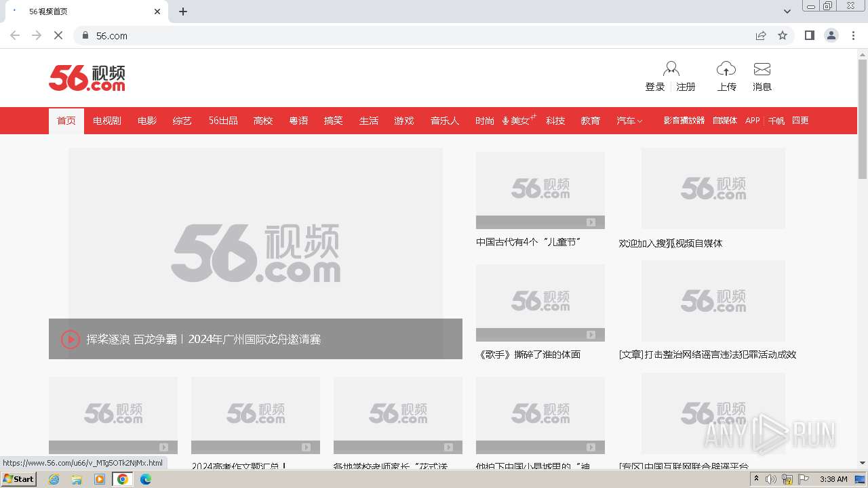Click the 《歌手》撕碎了谁的体面 title
The height and width of the screenshot is (488, 868).
pyautogui.click(x=529, y=354)
